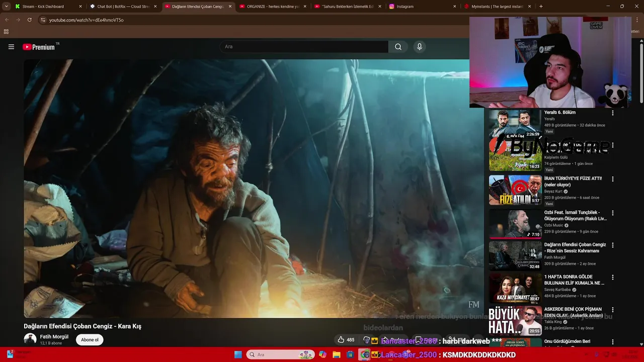Open File Explorer from the taskbar
Screen dimensions: 644x362
pyautogui.click(x=336, y=354)
